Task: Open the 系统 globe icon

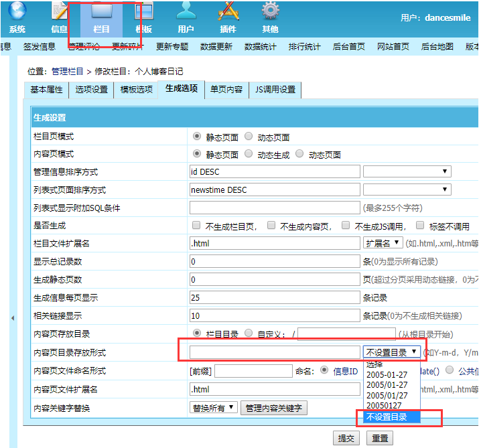Action: [x=17, y=12]
